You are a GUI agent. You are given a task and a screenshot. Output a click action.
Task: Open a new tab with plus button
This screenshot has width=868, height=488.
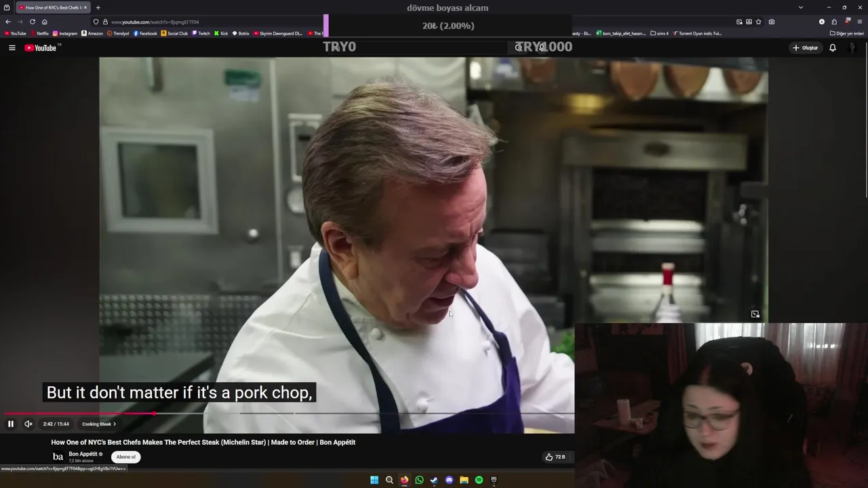[x=98, y=7]
